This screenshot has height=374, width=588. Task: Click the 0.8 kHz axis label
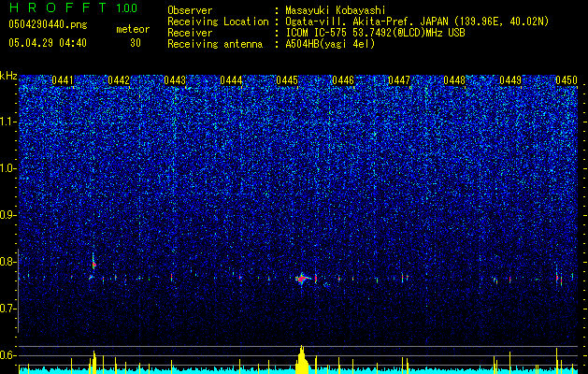[x=8, y=262]
